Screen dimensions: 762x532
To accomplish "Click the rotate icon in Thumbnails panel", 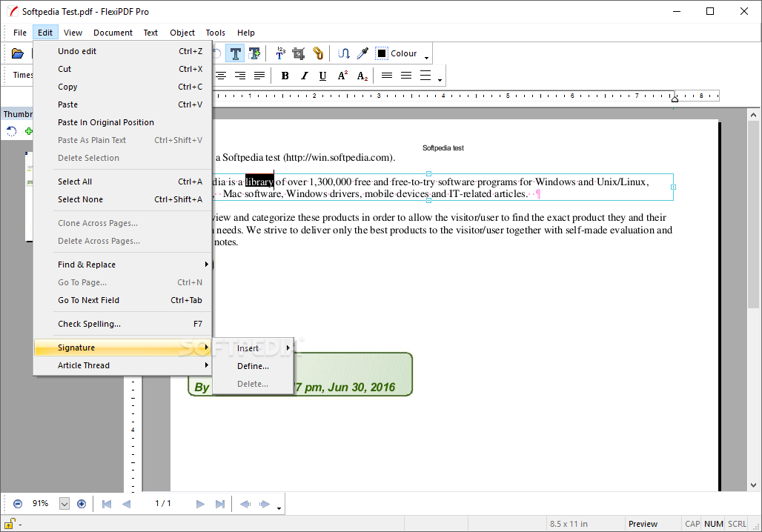I will 12,131.
